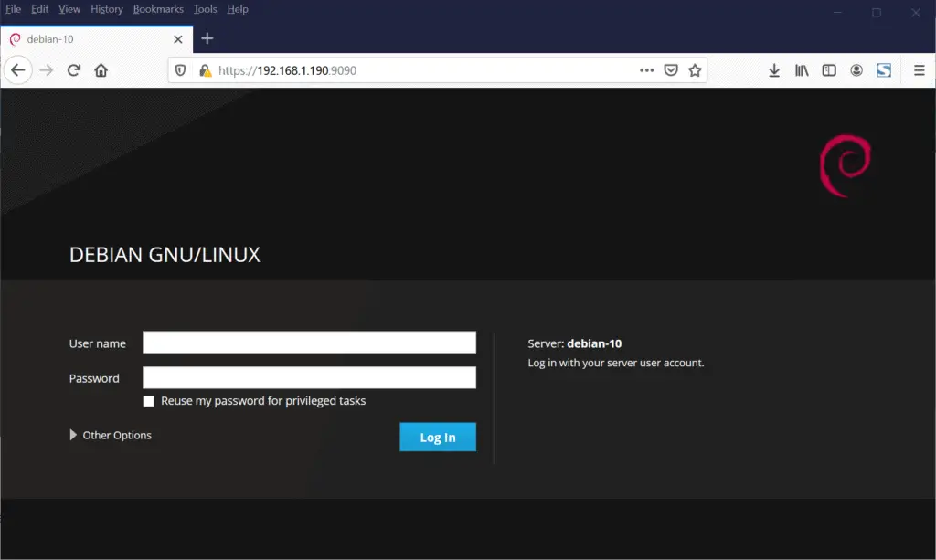The height and width of the screenshot is (560, 936).
Task: Expand the Other Options section
Action: [111, 435]
